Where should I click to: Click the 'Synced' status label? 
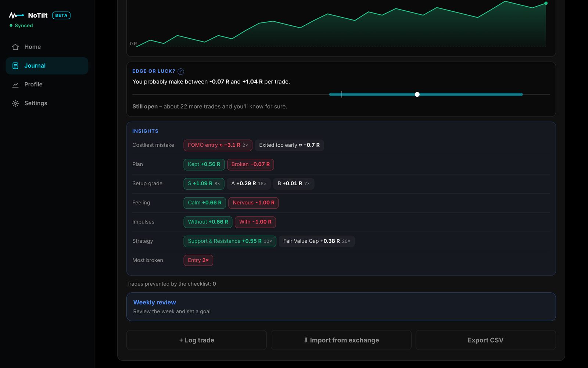(x=24, y=26)
